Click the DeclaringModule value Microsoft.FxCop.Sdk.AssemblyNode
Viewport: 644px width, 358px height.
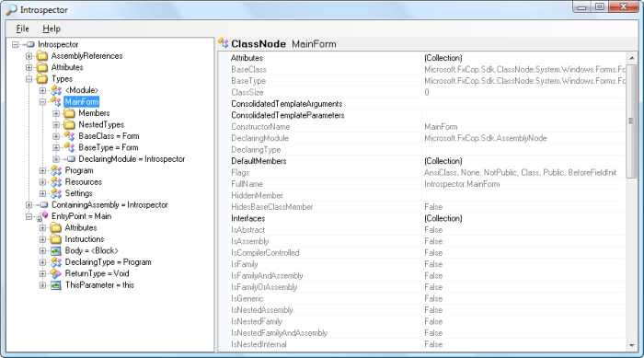tap(486, 138)
